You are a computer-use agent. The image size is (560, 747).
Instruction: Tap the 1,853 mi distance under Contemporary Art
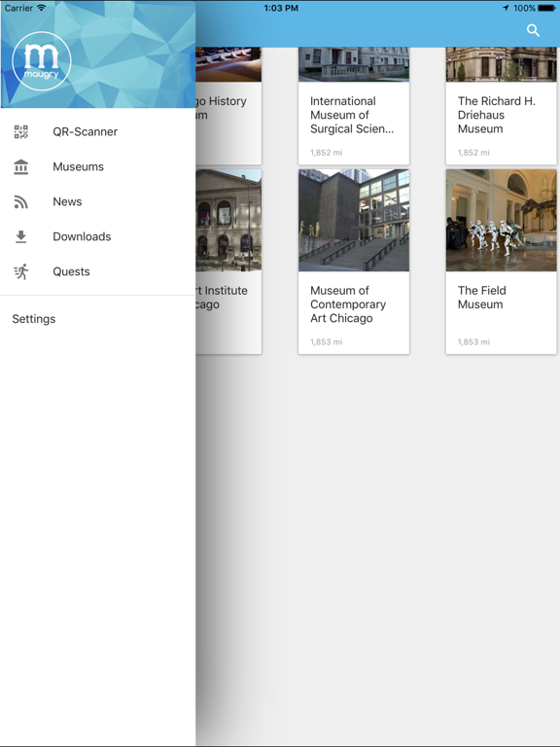click(x=327, y=341)
